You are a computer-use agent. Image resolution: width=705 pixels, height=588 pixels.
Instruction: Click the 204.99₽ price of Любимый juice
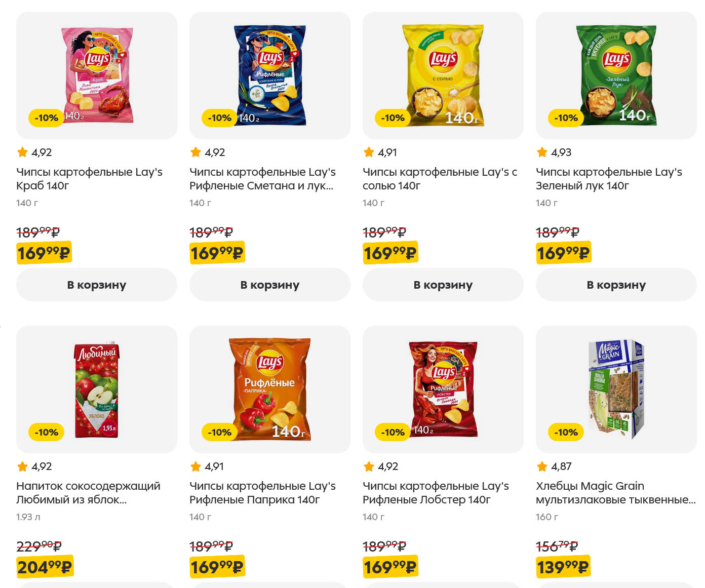(x=45, y=567)
